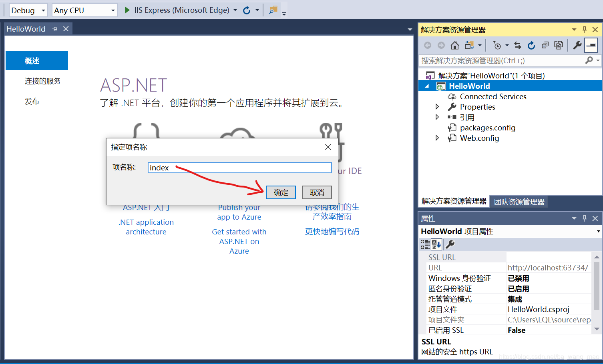Screen dimensions: 603x364
Task: Click 确定 to confirm the item name
Action: 281,192
